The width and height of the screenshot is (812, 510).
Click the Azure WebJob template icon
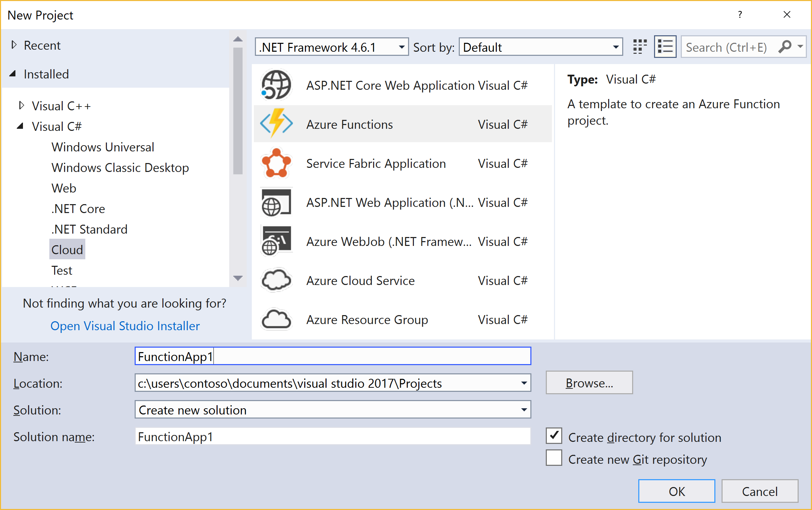(276, 241)
